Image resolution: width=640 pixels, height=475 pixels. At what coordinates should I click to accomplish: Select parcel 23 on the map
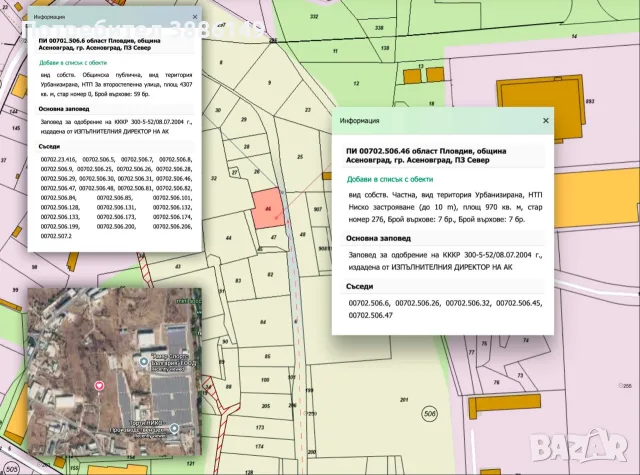(308, 110)
